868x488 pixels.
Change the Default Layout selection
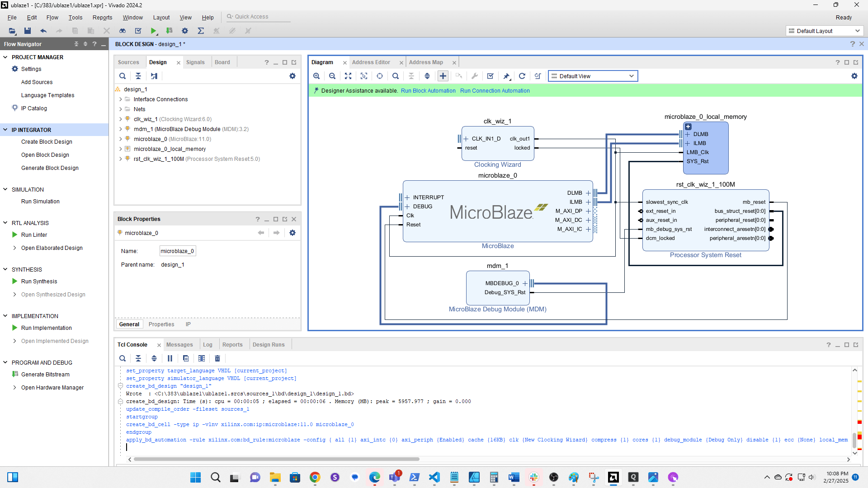824,31
